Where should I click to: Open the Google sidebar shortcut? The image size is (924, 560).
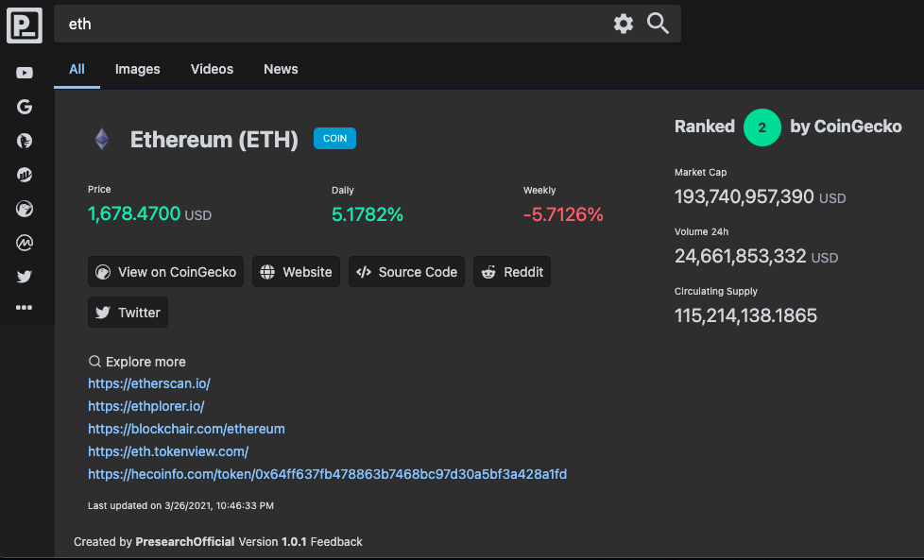point(25,107)
